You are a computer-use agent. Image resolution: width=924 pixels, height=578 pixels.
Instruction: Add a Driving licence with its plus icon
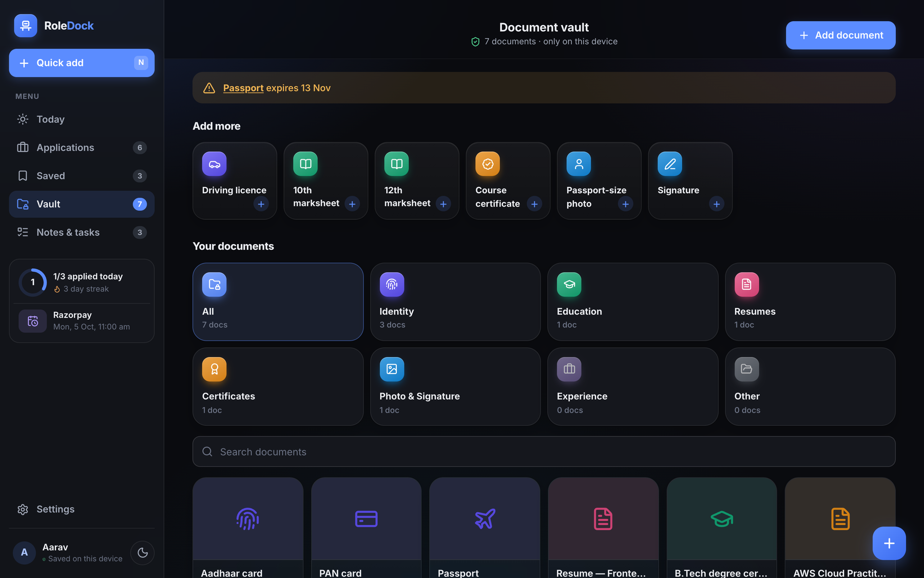[261, 204]
